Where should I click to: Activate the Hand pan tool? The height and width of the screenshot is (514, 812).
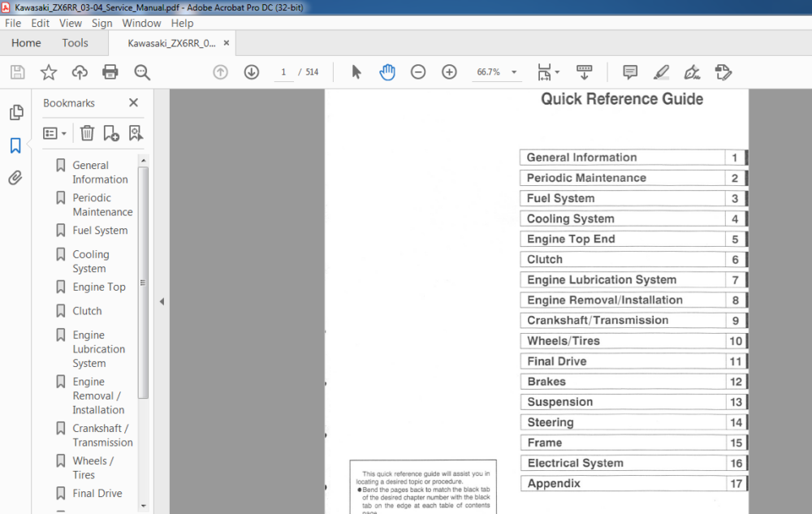point(387,72)
